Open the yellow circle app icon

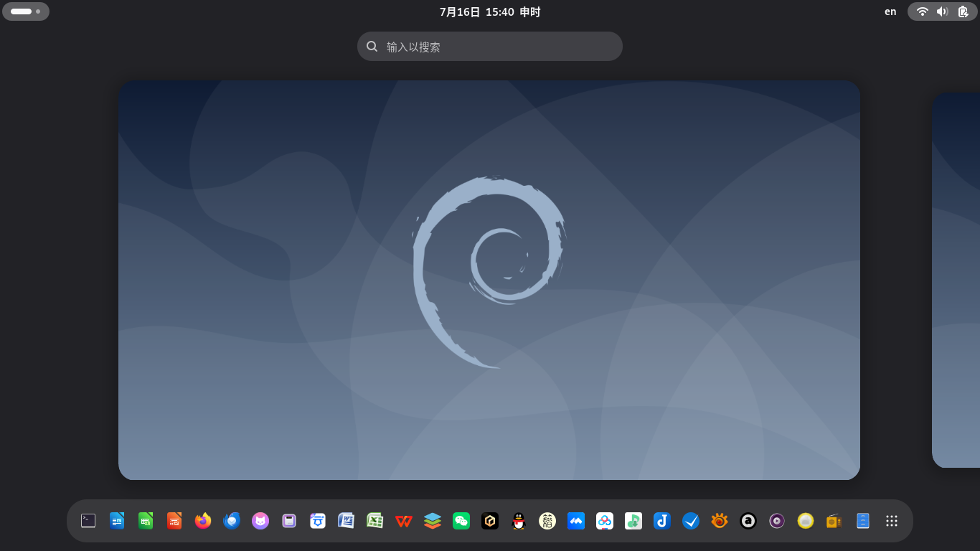coord(806,521)
